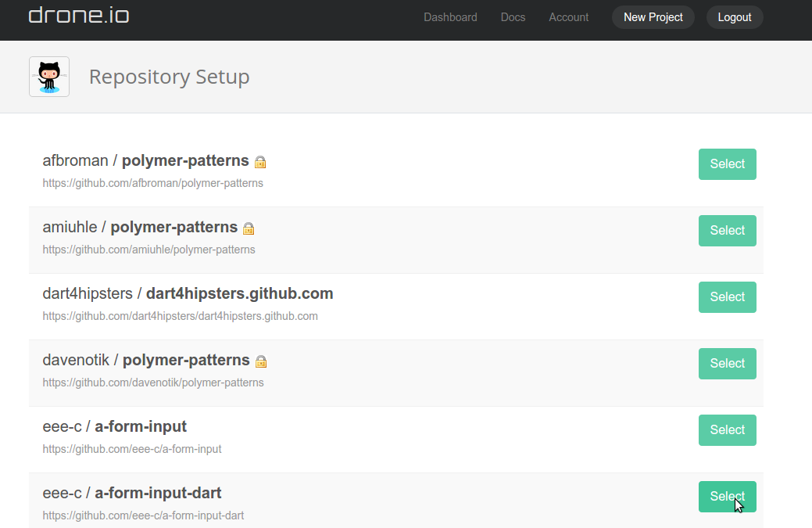Open the Dashboard nav item

coord(450,17)
